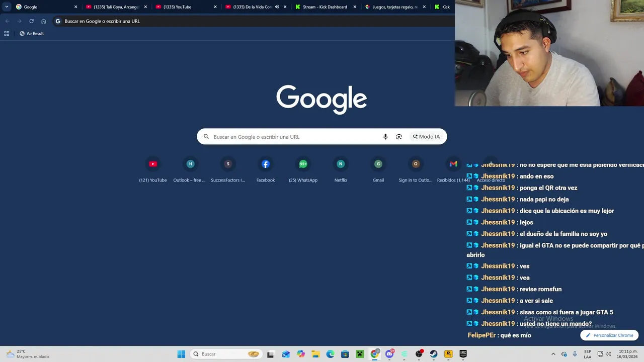
Task: Open Modo IA search mode
Action: pos(426,137)
